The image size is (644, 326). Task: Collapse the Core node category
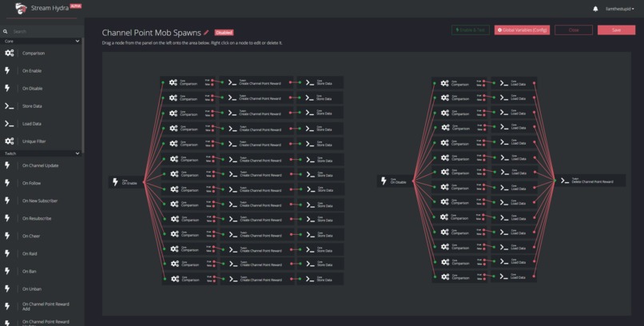pos(78,41)
